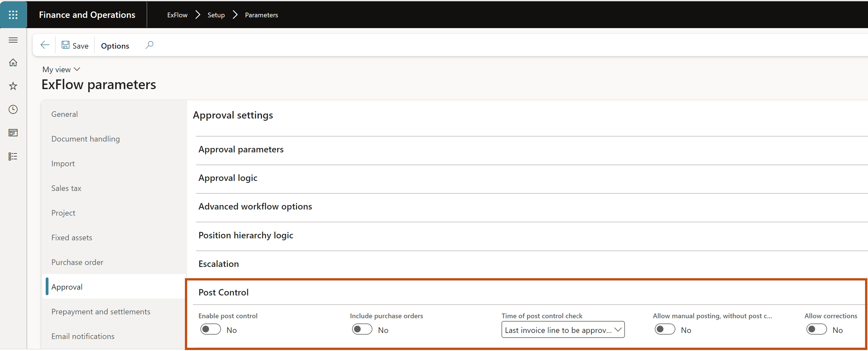This screenshot has width=868, height=351.
Task: Click Setup in the breadcrumb
Action: [216, 15]
